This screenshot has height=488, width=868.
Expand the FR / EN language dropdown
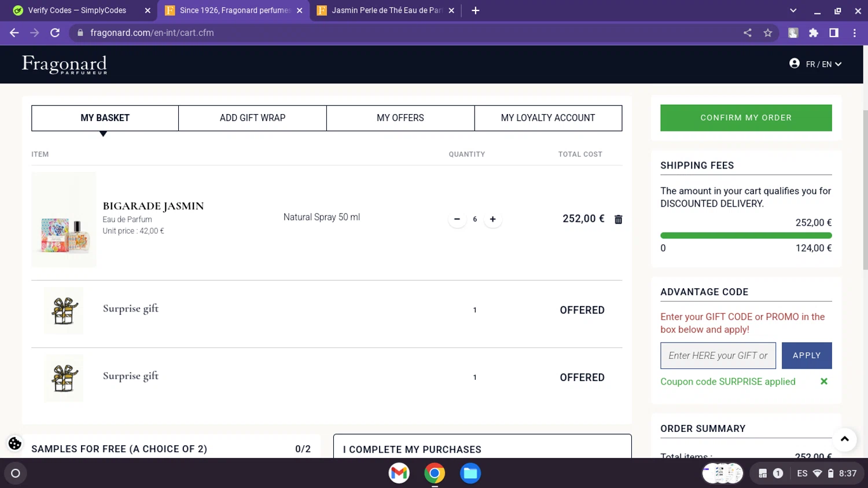pos(824,64)
